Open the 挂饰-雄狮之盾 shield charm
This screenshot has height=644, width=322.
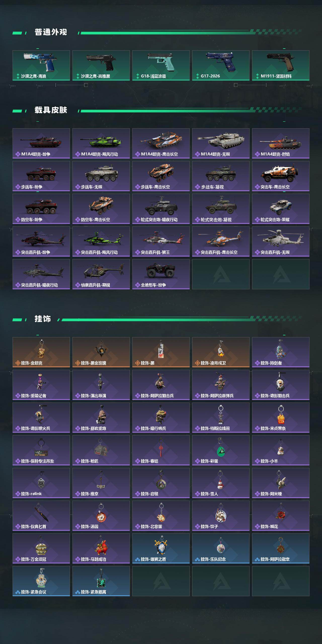point(161,548)
